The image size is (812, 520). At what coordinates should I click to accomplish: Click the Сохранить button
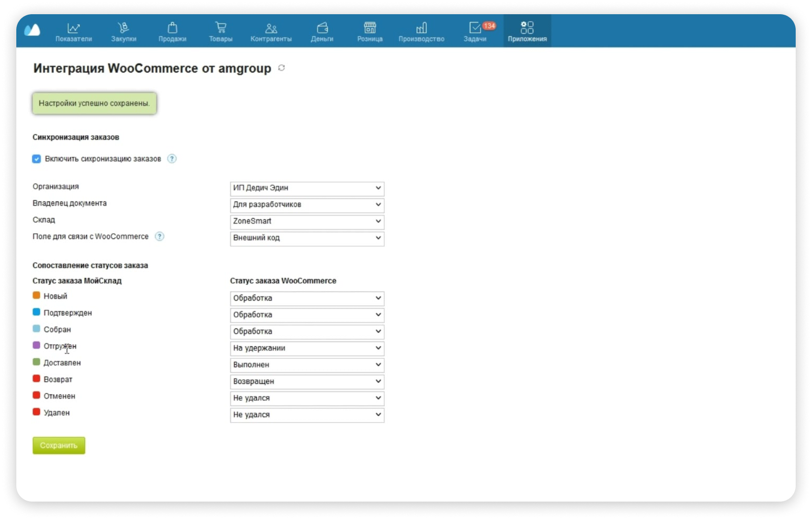(x=59, y=445)
